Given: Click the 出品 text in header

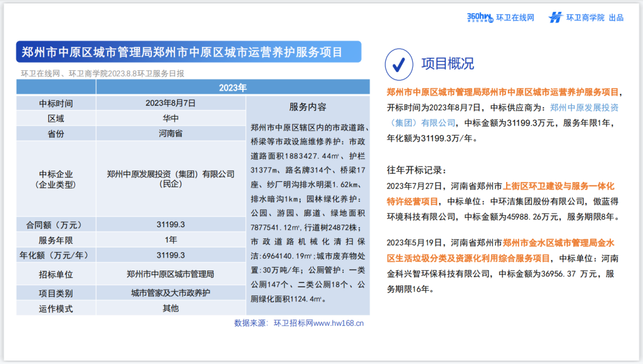Looking at the screenshot, I should coord(616,18).
